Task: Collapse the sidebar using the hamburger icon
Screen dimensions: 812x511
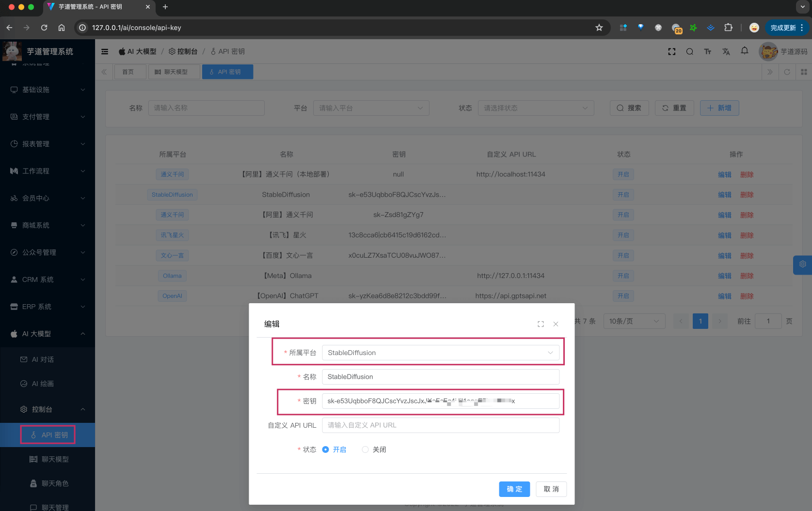Action: click(105, 51)
